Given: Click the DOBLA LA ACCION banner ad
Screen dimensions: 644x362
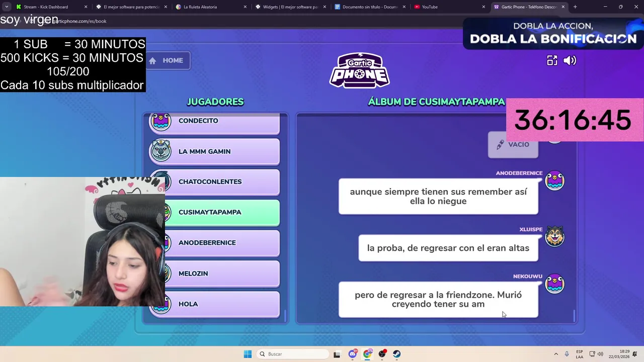Looking at the screenshot, I should click(553, 34).
